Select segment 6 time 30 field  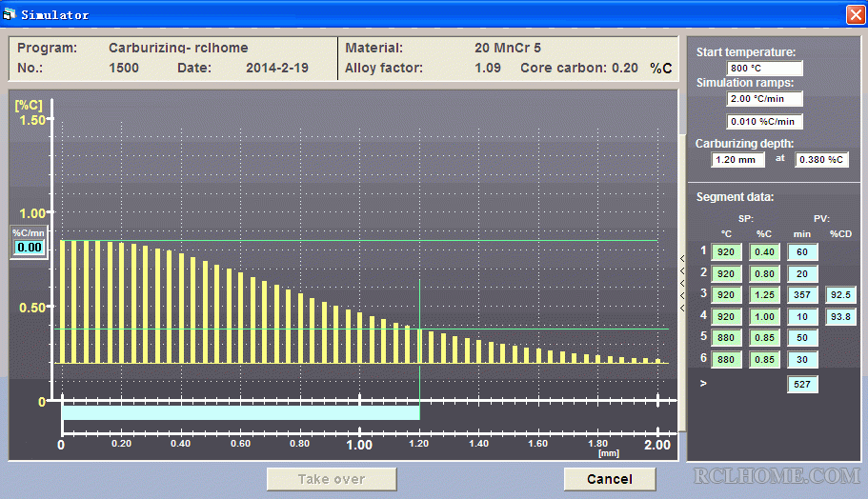click(x=802, y=360)
